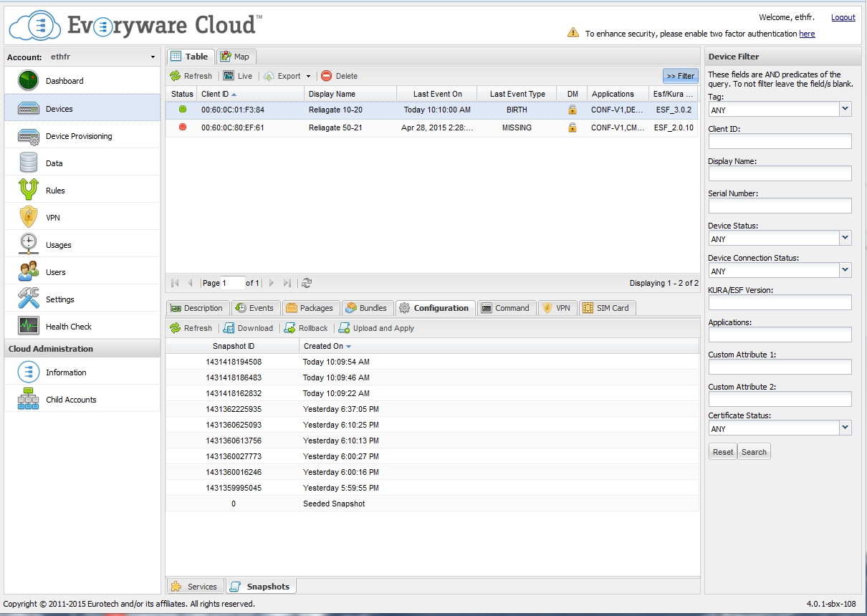Go to previous page of devices
The height and width of the screenshot is (616, 867).
click(x=191, y=283)
